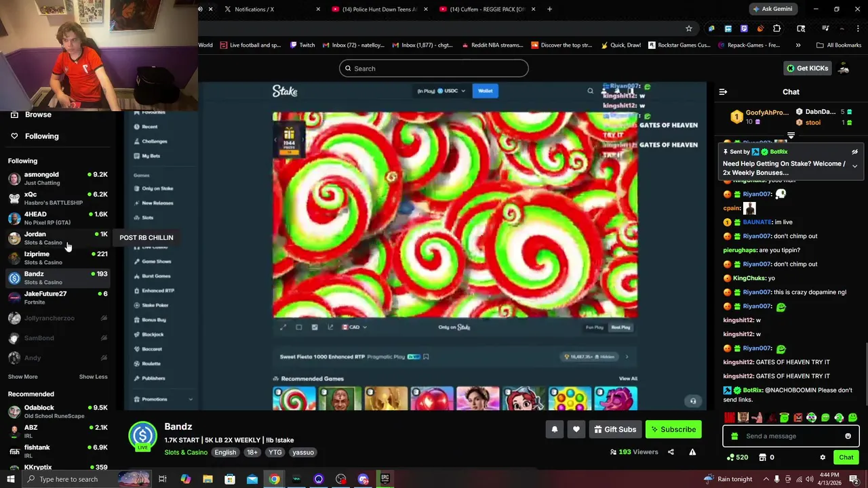Open the Twitch bookmark
This screenshot has width=868, height=488.
pyautogui.click(x=302, y=45)
